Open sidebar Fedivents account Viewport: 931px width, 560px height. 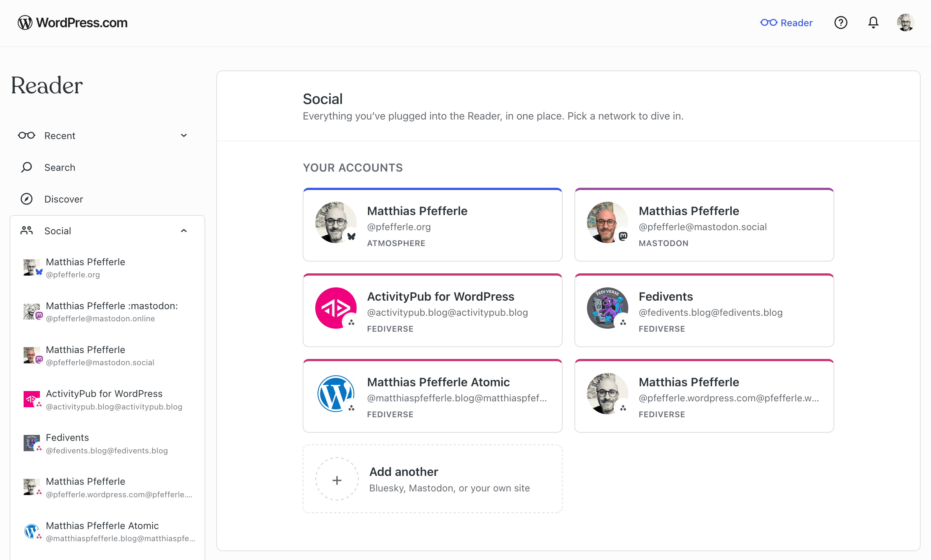[x=107, y=443]
